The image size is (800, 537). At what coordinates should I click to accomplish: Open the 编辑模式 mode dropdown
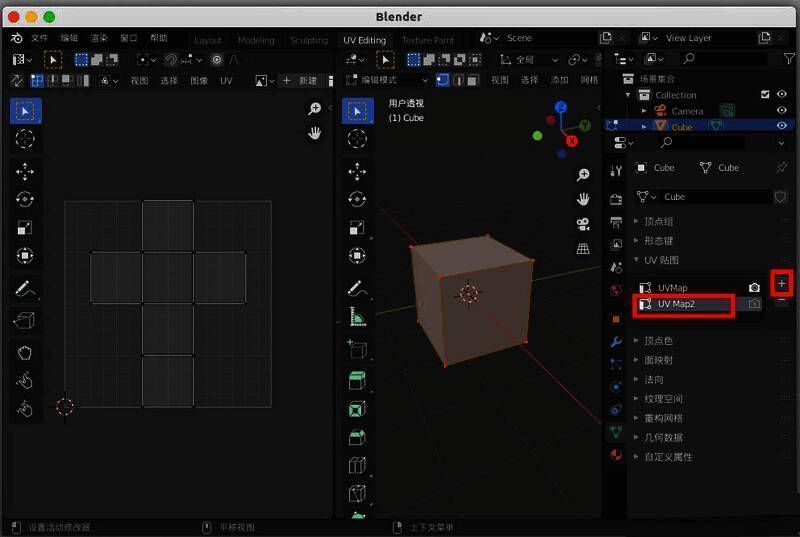click(387, 80)
